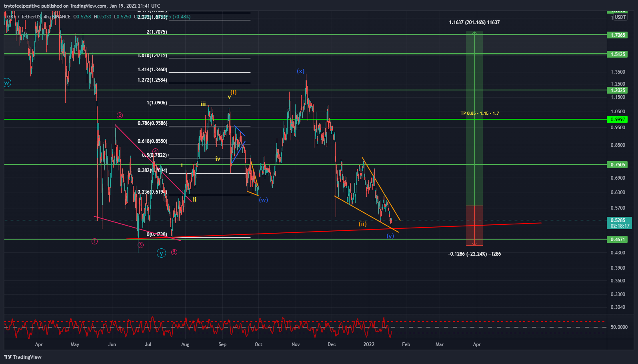
Task: Click the 0.7505 green price label
Action: pyautogui.click(x=618, y=165)
